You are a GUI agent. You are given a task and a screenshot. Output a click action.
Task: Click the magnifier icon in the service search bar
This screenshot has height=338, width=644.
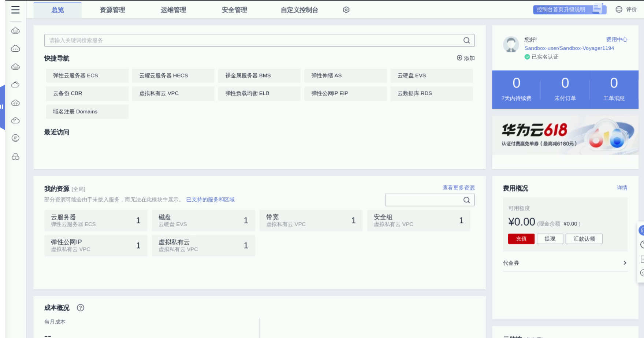point(466,40)
